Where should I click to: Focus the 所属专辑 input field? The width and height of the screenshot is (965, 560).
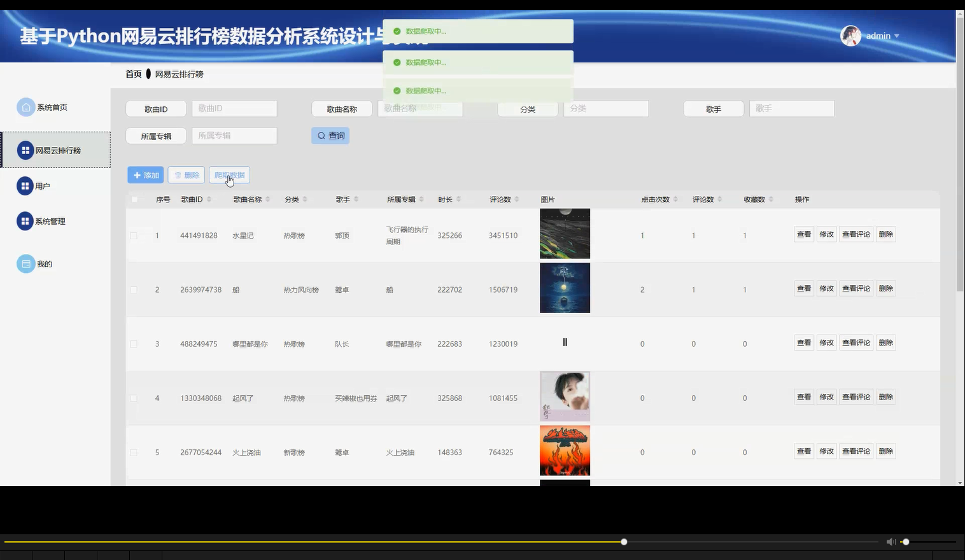(234, 136)
